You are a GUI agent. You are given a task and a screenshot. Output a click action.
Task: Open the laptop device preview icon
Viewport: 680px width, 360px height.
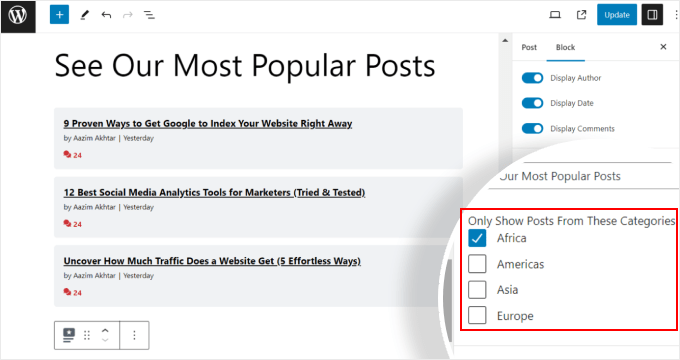point(555,15)
